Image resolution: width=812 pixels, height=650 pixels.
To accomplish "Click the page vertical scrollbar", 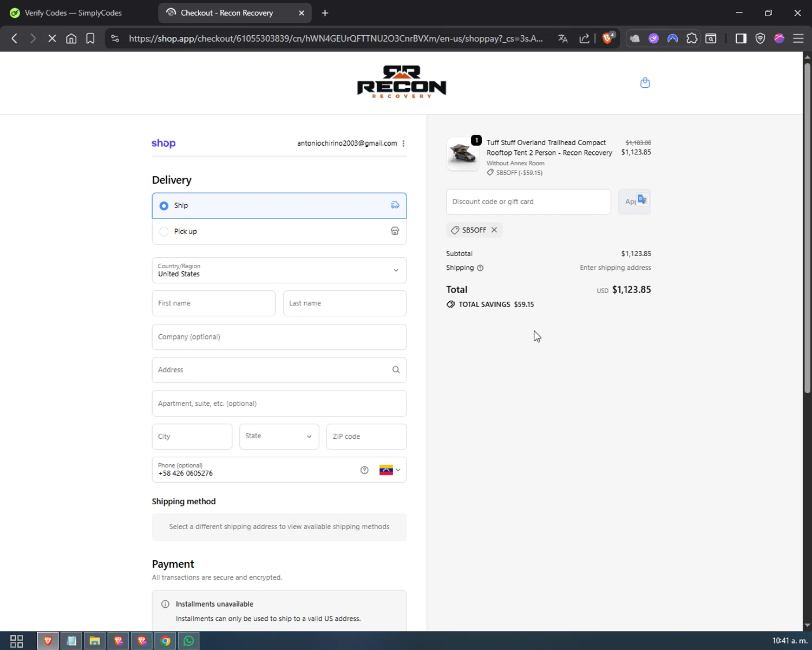I will (807, 227).
